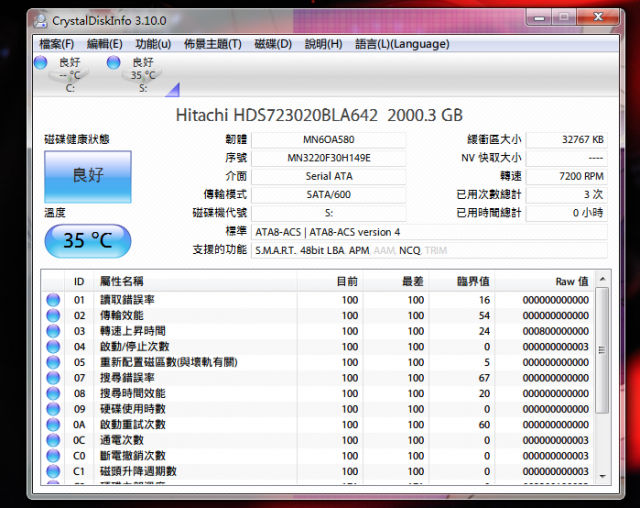The height and width of the screenshot is (508, 640).
Task: Open the 功能(u) menu
Action: tap(153, 44)
